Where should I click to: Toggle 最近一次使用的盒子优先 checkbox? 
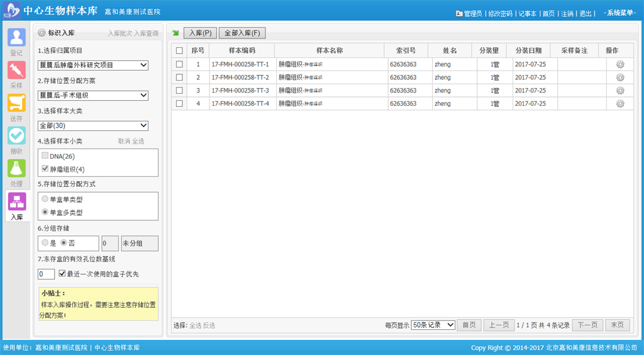point(62,274)
